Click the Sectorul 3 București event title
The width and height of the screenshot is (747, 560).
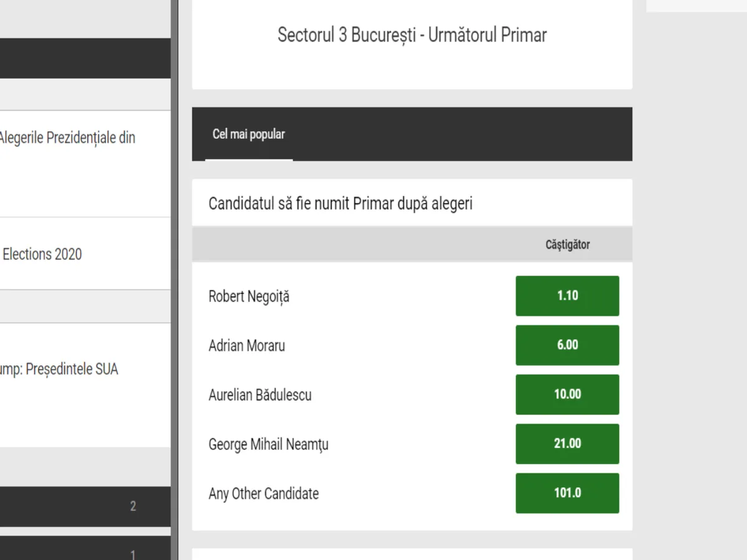412,35
